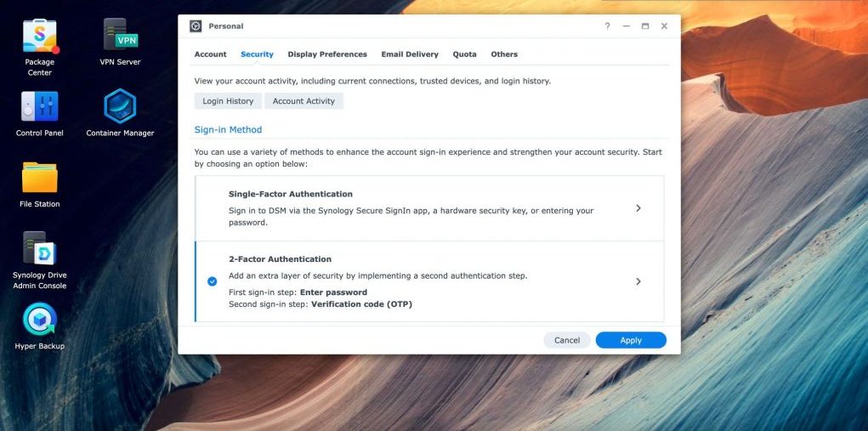The width and height of the screenshot is (868, 431).
Task: Click the Login History button
Action: tap(228, 101)
